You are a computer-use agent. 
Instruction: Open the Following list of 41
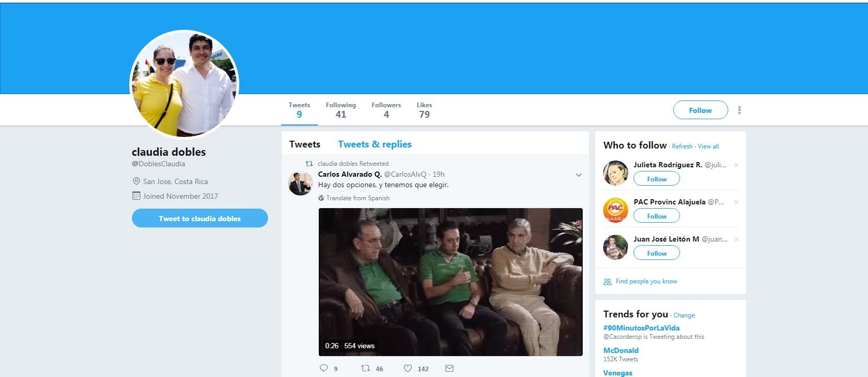[x=340, y=110]
